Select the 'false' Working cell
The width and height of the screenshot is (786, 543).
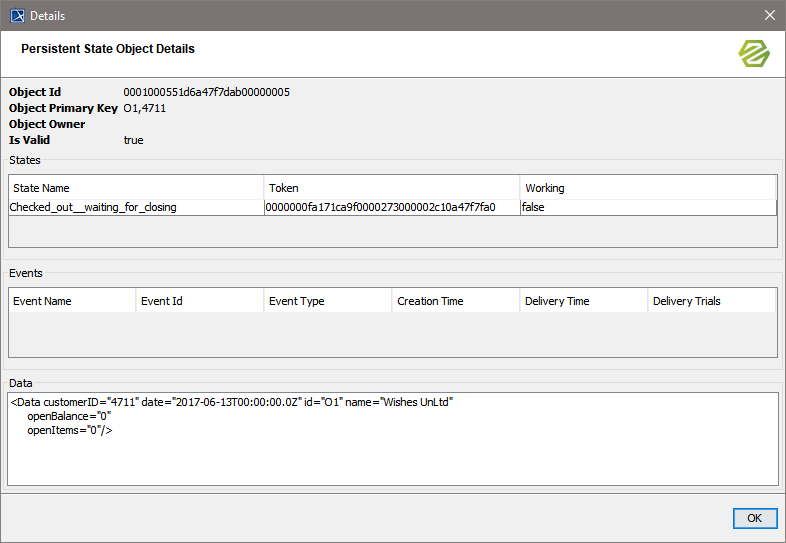[x=647, y=207]
